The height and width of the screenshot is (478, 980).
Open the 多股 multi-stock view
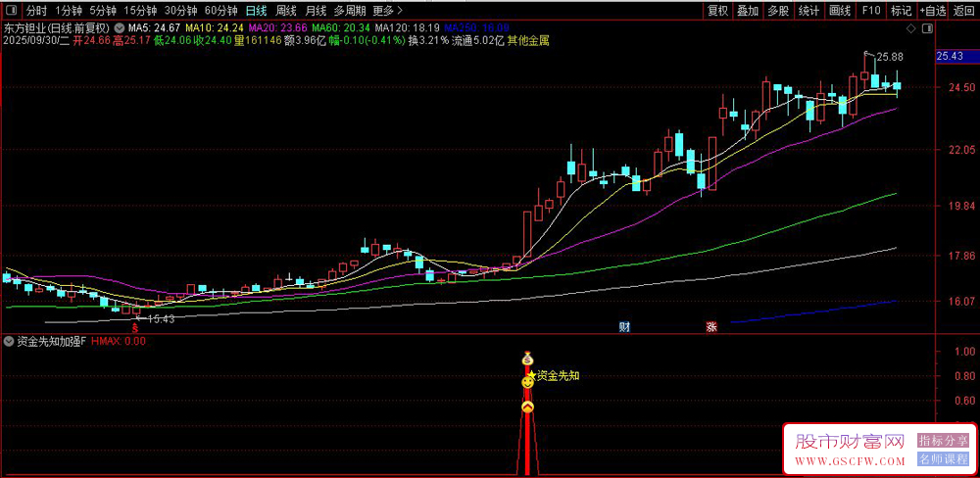pyautogui.click(x=778, y=10)
